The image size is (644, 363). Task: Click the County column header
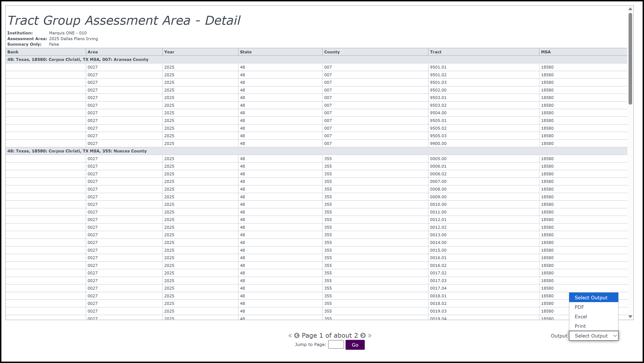(x=332, y=52)
